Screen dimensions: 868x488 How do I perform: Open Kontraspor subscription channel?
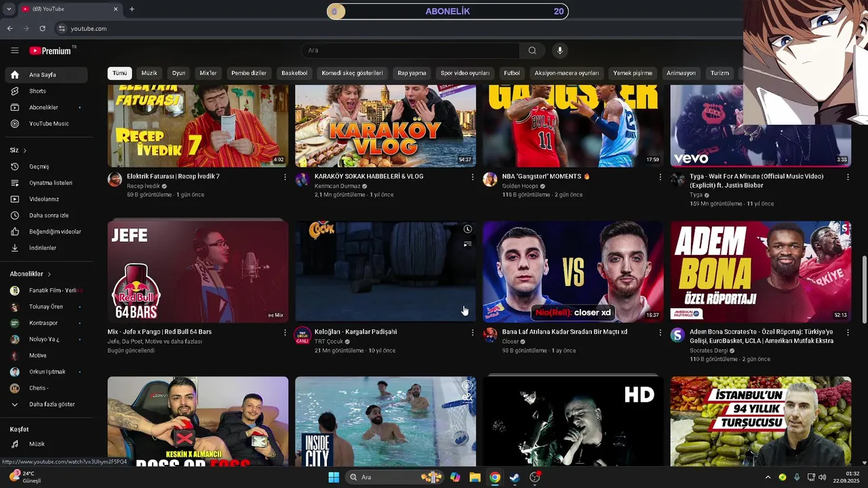click(47, 323)
